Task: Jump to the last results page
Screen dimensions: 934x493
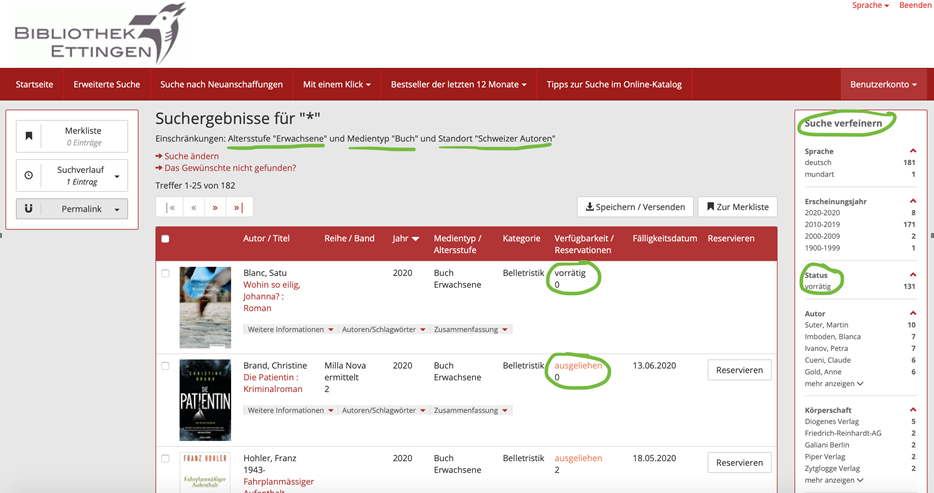Action: 238,207
